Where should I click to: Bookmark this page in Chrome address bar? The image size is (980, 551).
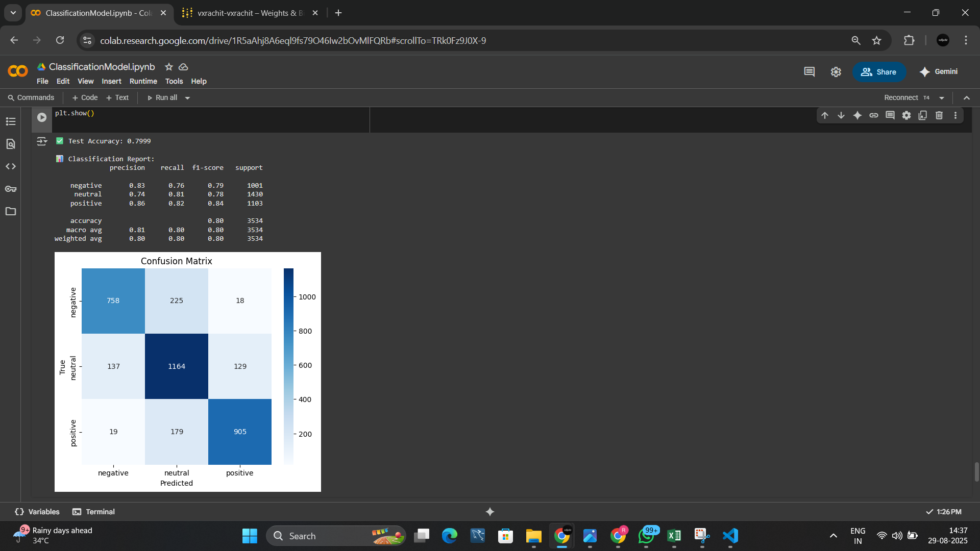pos(876,40)
